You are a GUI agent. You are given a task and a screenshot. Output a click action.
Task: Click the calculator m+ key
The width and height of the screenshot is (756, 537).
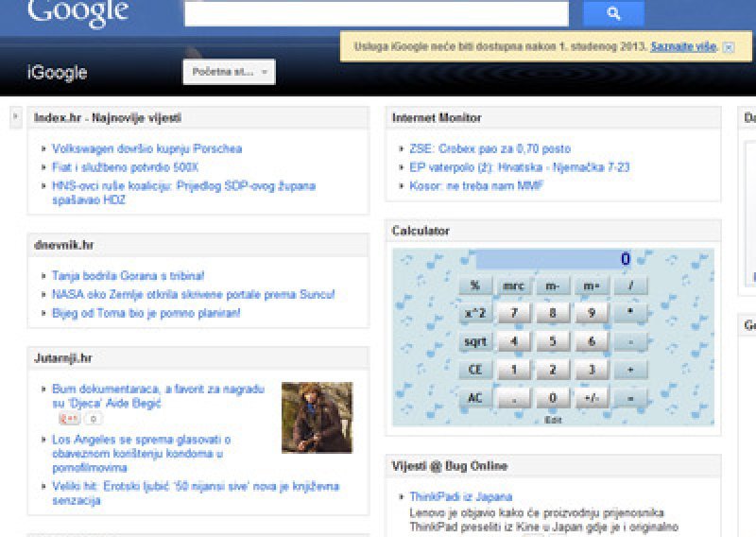[592, 286]
